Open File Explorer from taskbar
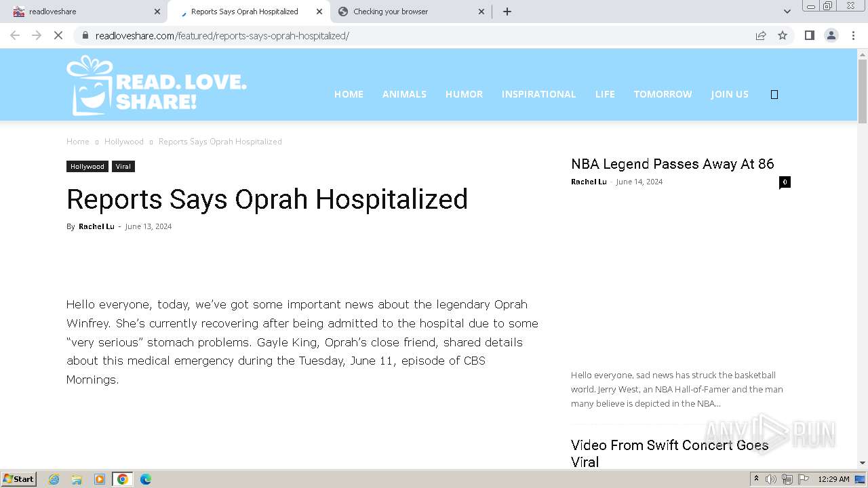 (77, 479)
